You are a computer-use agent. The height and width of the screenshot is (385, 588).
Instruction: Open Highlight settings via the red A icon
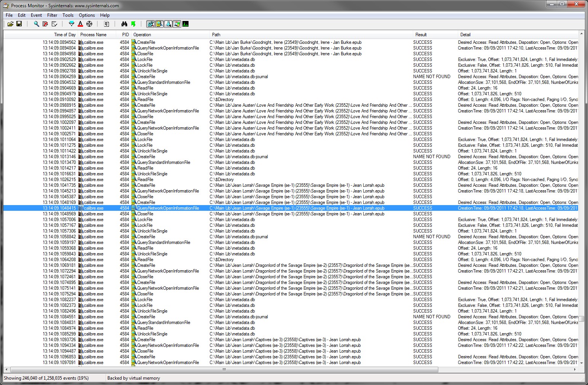tap(80, 24)
